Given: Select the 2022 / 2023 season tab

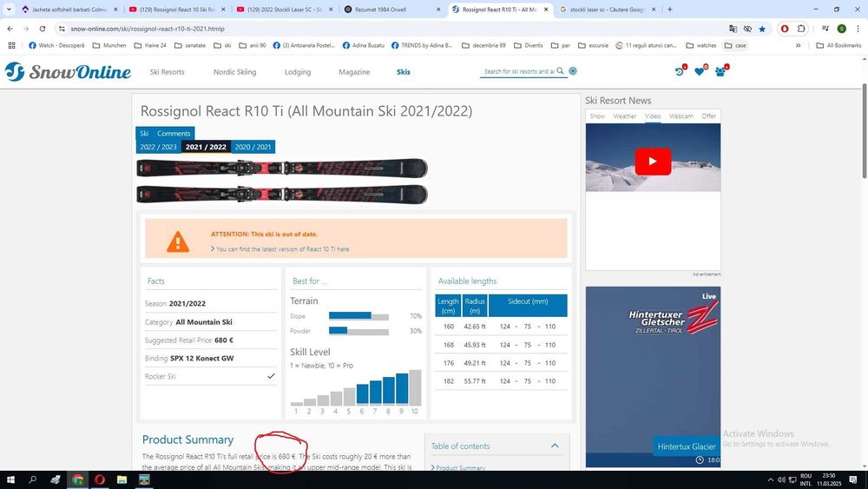Looking at the screenshot, I should coord(158,147).
